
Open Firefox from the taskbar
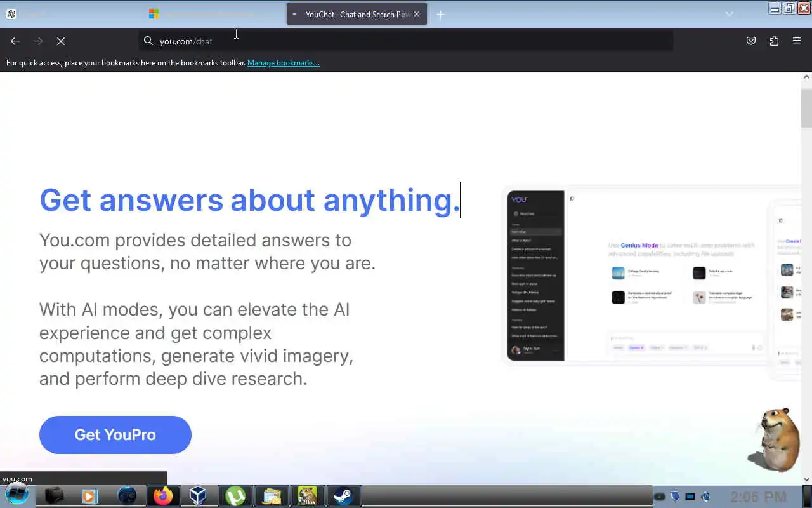point(162,496)
